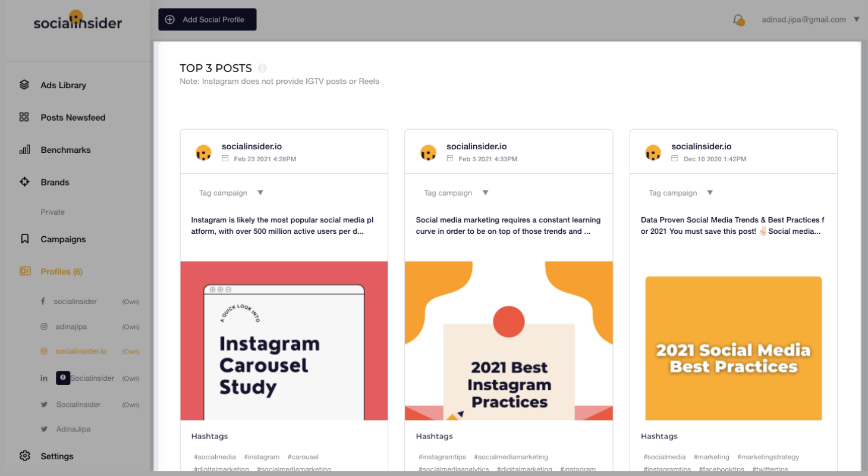Open the Instagram Carousel Study post image
The height and width of the screenshot is (476, 868).
click(284, 341)
